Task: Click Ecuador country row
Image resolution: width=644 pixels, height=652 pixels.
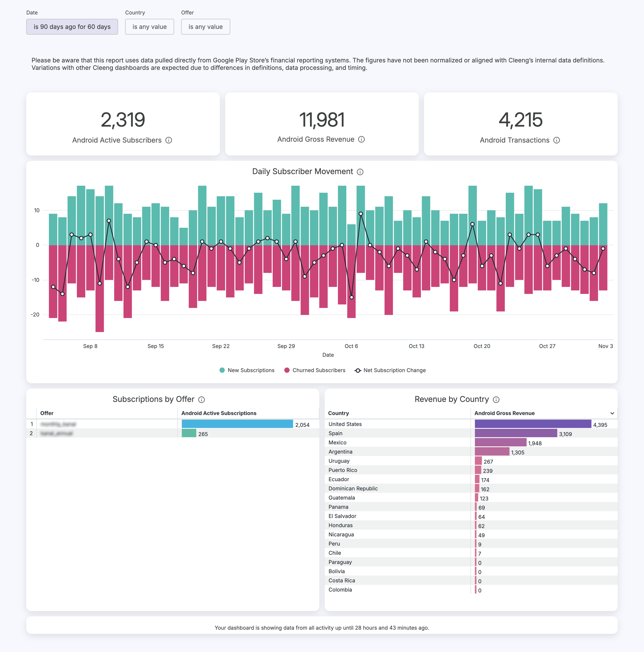Action: click(471, 479)
